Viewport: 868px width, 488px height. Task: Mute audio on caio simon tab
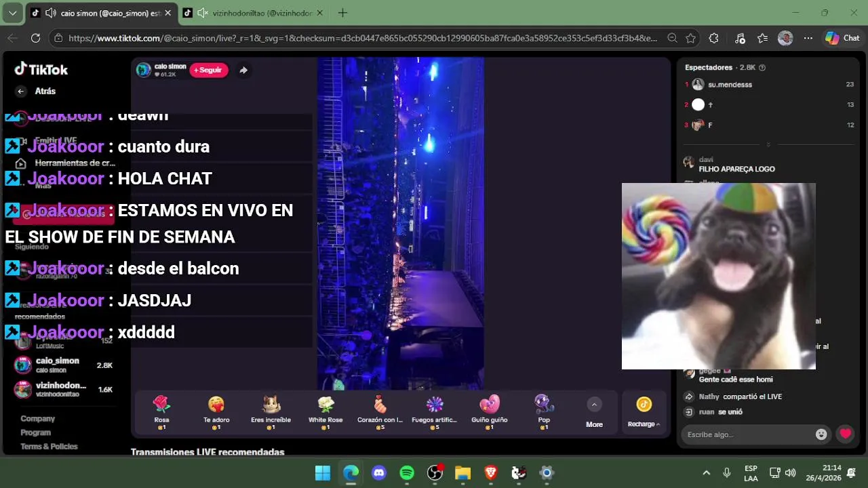(51, 13)
